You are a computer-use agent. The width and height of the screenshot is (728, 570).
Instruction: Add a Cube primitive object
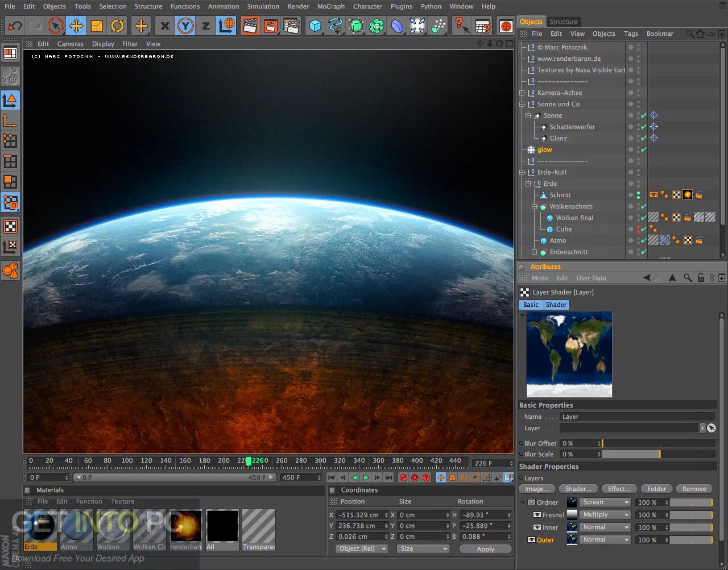point(315,26)
